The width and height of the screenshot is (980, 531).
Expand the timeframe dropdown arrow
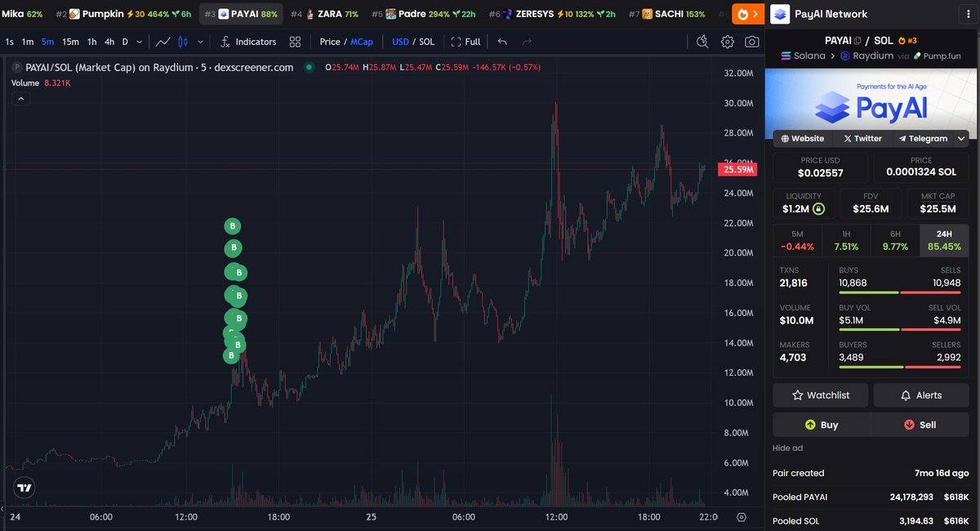(140, 42)
